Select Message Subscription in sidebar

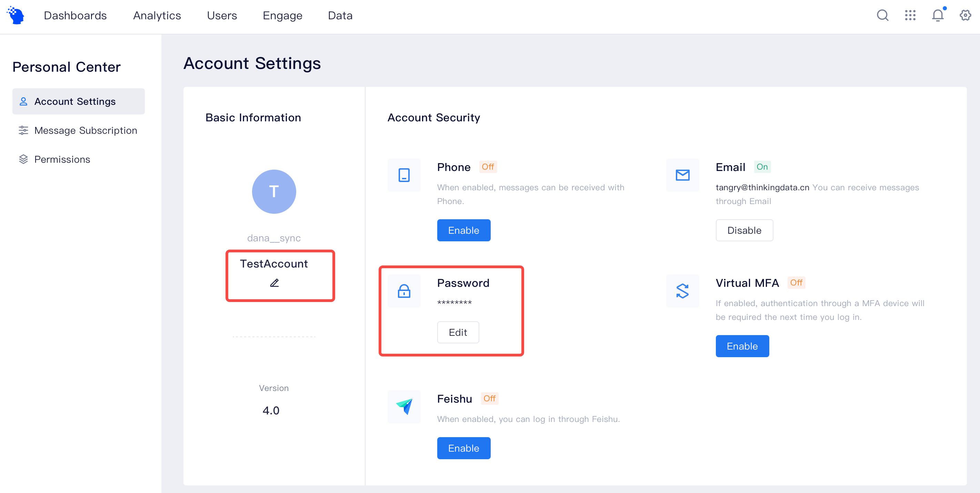79,130
